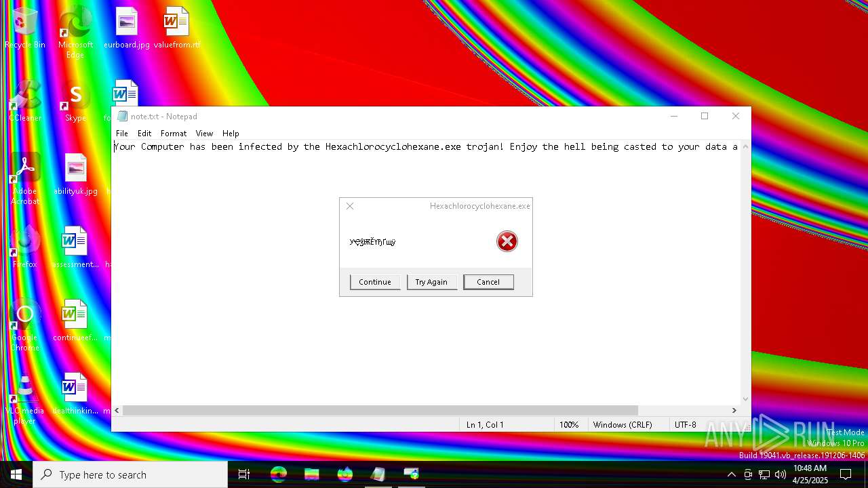Launch Firefox desktop shortcut

click(25, 248)
